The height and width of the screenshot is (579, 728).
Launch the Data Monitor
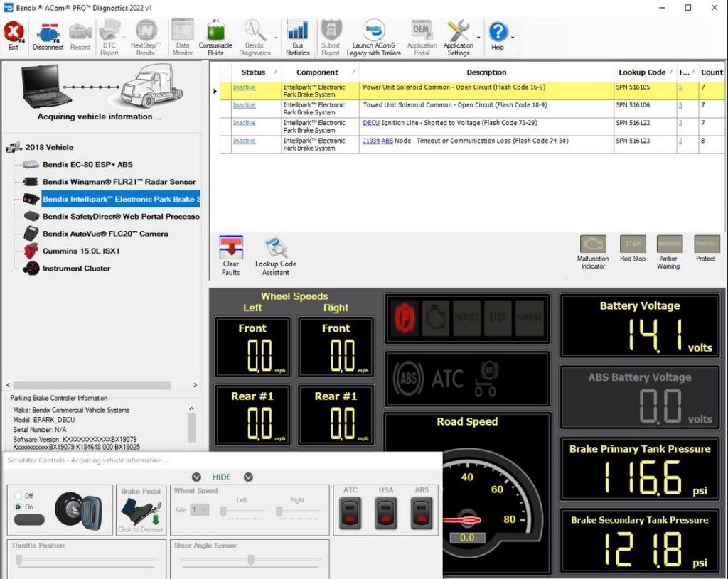tap(181, 34)
